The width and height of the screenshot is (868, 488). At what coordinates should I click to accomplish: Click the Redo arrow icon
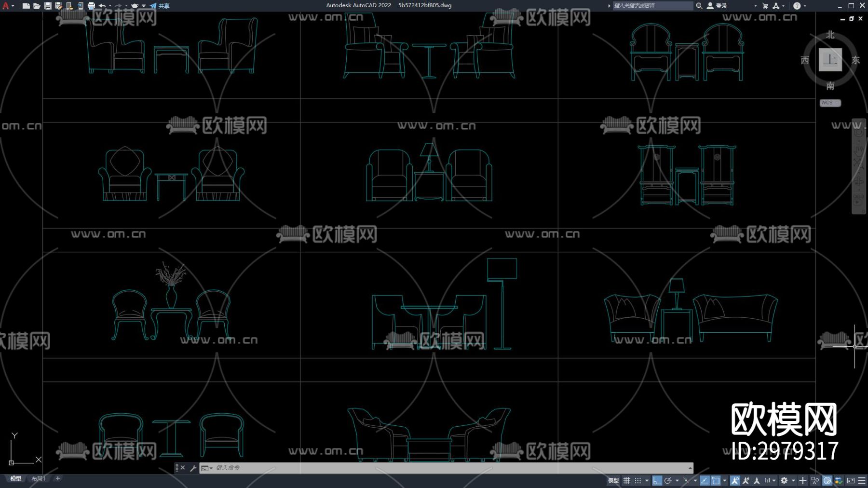(118, 6)
